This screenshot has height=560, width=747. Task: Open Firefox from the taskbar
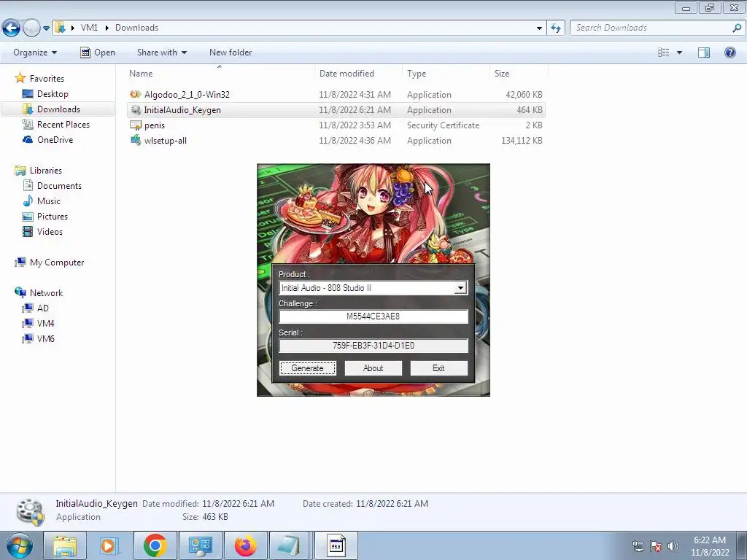245,545
